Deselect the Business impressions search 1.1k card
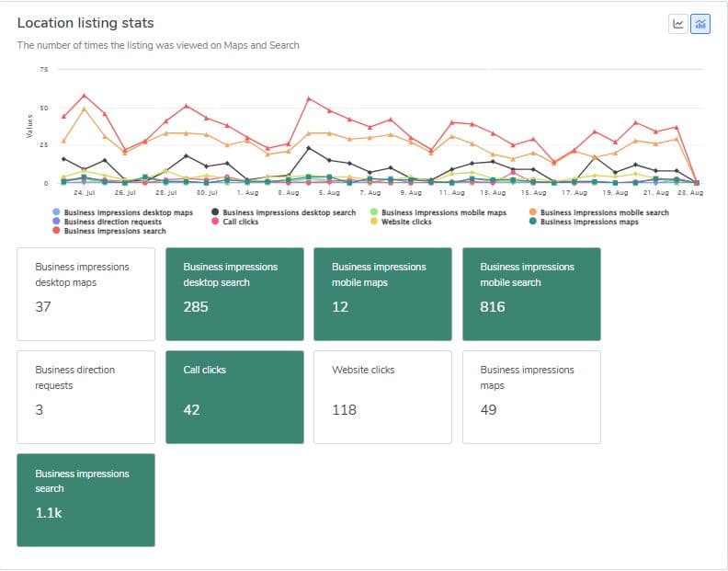Image resolution: width=728 pixels, height=571 pixels. tap(85, 500)
